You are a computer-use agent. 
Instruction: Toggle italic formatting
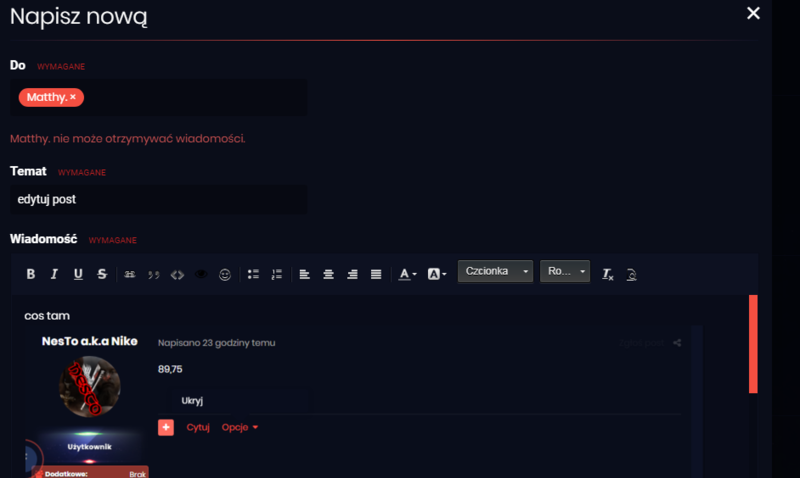pyautogui.click(x=54, y=274)
